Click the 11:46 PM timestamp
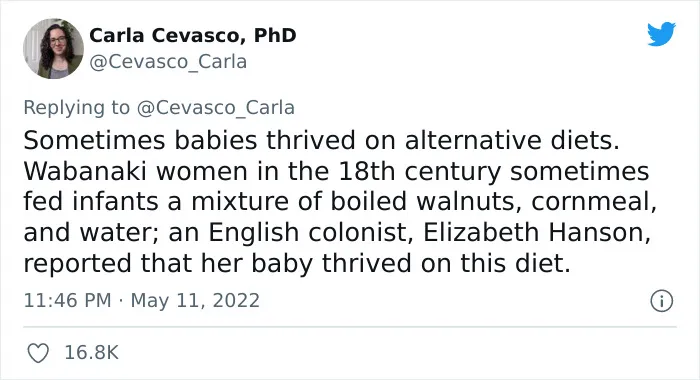Viewport: 700px width, 380px height. (x=67, y=301)
